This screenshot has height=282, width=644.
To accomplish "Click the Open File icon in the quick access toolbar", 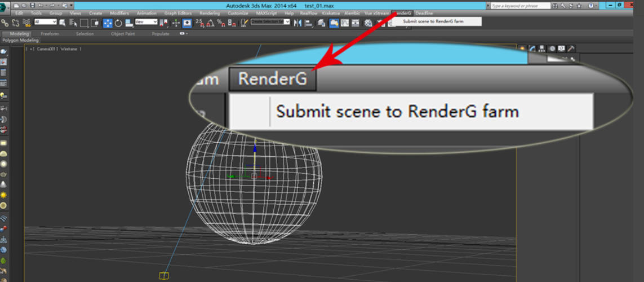I will point(24,5).
